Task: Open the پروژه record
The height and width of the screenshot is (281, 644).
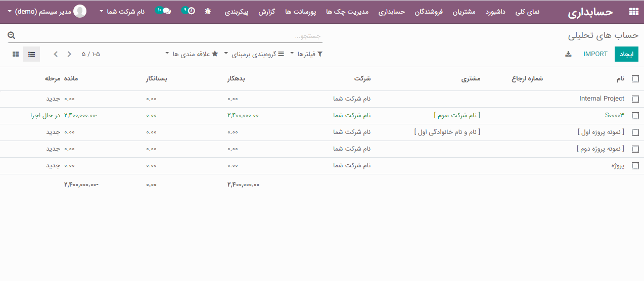Action: coord(618,166)
